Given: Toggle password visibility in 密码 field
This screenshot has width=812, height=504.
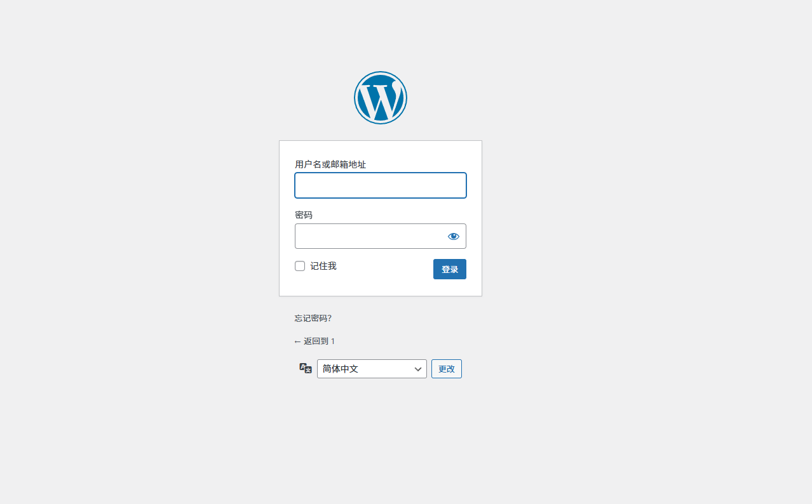Looking at the screenshot, I should pyautogui.click(x=453, y=236).
